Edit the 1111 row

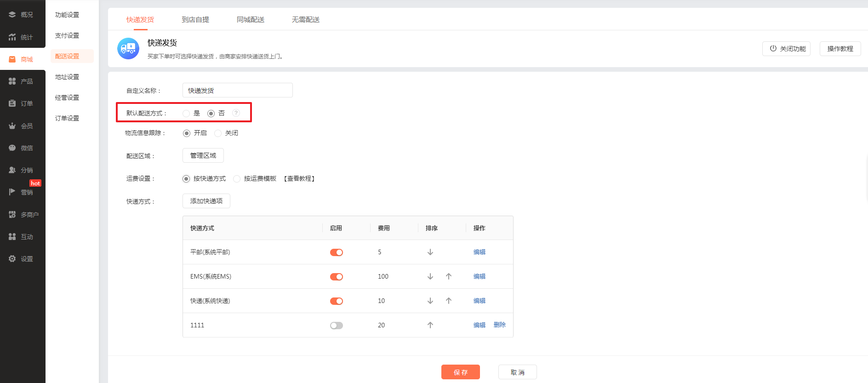[x=480, y=325]
